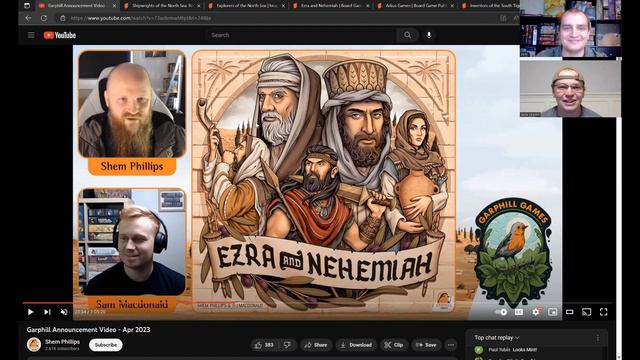Focus the YouTube Search field
This screenshot has height=360, width=640.
pos(301,35)
